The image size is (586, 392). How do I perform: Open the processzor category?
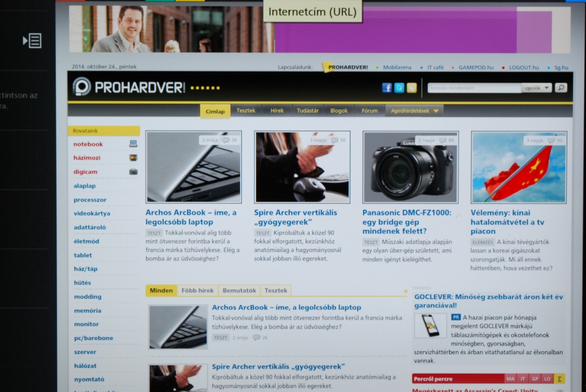pyautogui.click(x=90, y=200)
